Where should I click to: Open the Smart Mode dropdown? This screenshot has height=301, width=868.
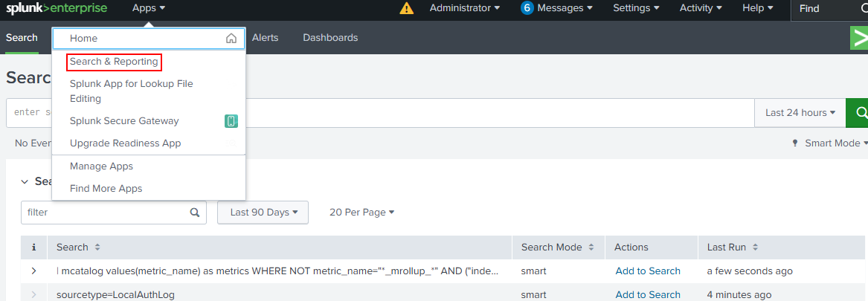(x=831, y=143)
